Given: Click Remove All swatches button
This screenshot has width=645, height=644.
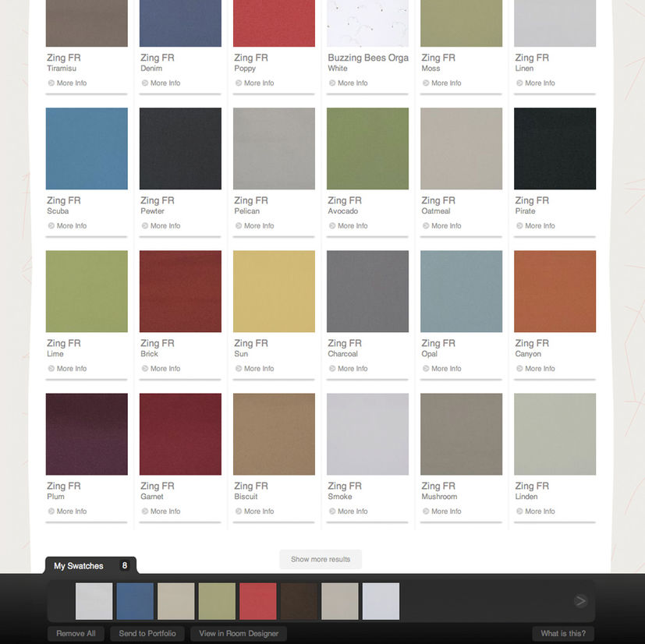Looking at the screenshot, I should click(76, 634).
